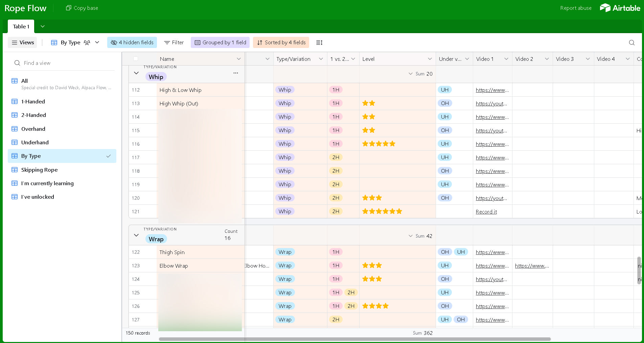Select the Elbow Wrap name cell
The image size is (644, 343).
point(201,266)
